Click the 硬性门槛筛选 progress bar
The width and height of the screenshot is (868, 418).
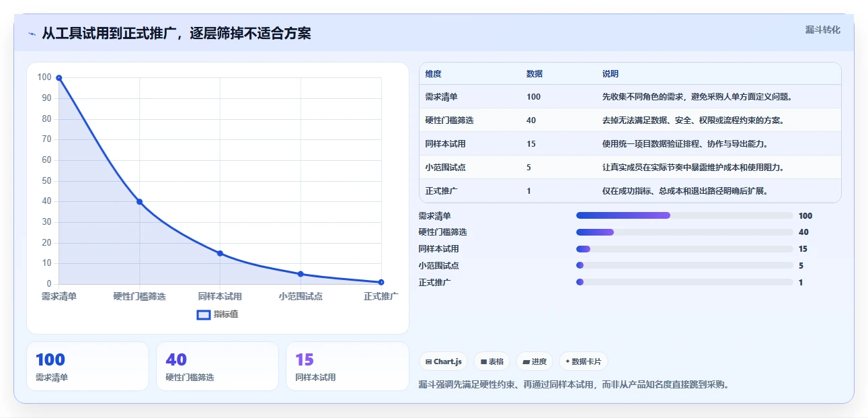coord(684,232)
